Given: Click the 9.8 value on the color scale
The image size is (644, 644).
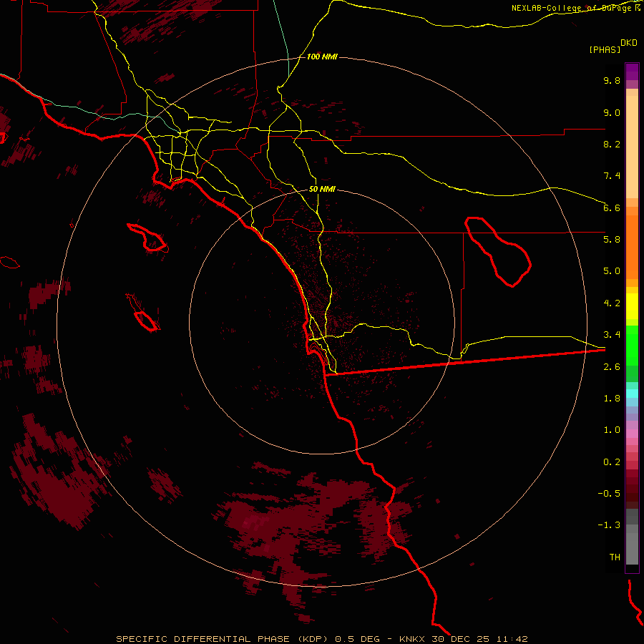Looking at the screenshot, I should pyautogui.click(x=612, y=80).
